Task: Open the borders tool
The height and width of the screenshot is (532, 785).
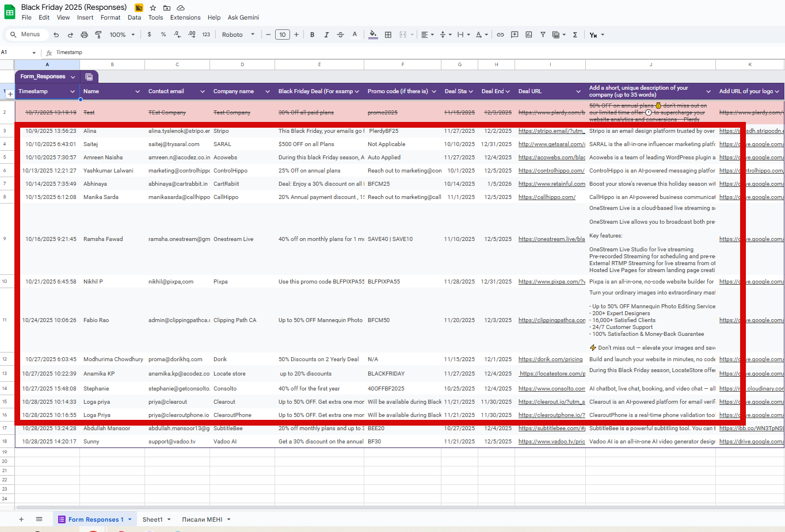Action: [388, 35]
